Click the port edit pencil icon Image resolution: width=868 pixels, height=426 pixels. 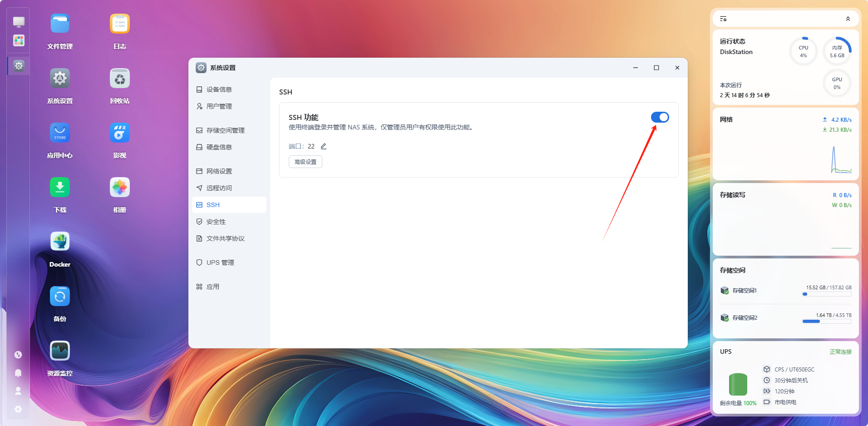[324, 146]
